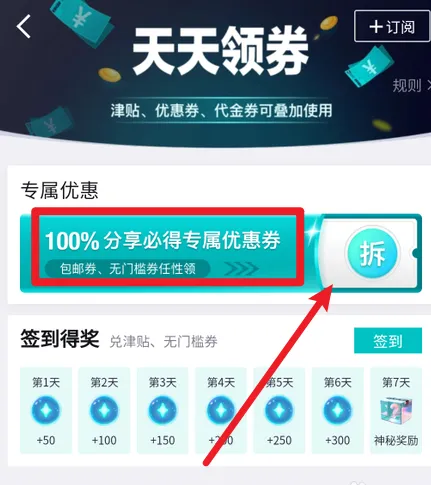Select the 第3天 +150 coin icon
Screen dimensions: 431x485
click(x=162, y=410)
